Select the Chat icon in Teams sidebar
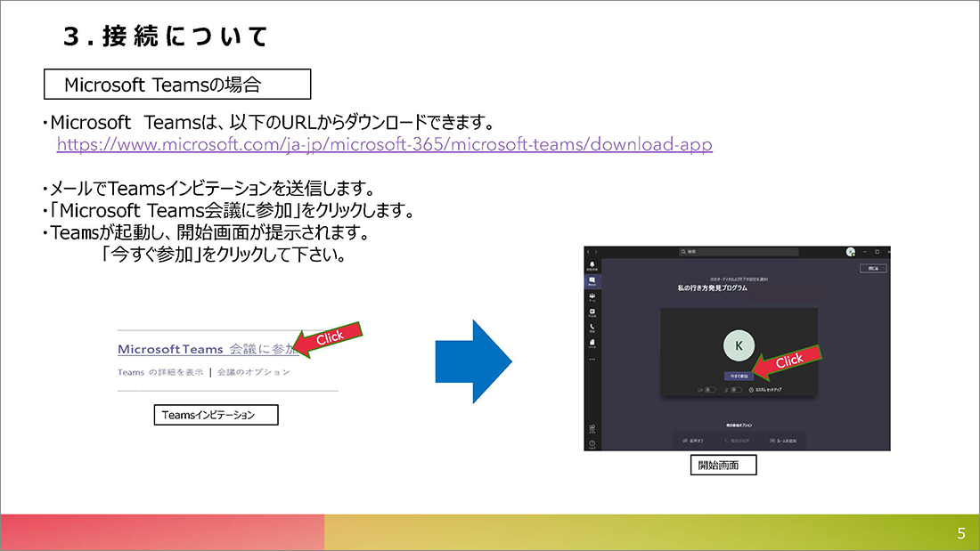Screen dimensions: 980x551 point(592,281)
